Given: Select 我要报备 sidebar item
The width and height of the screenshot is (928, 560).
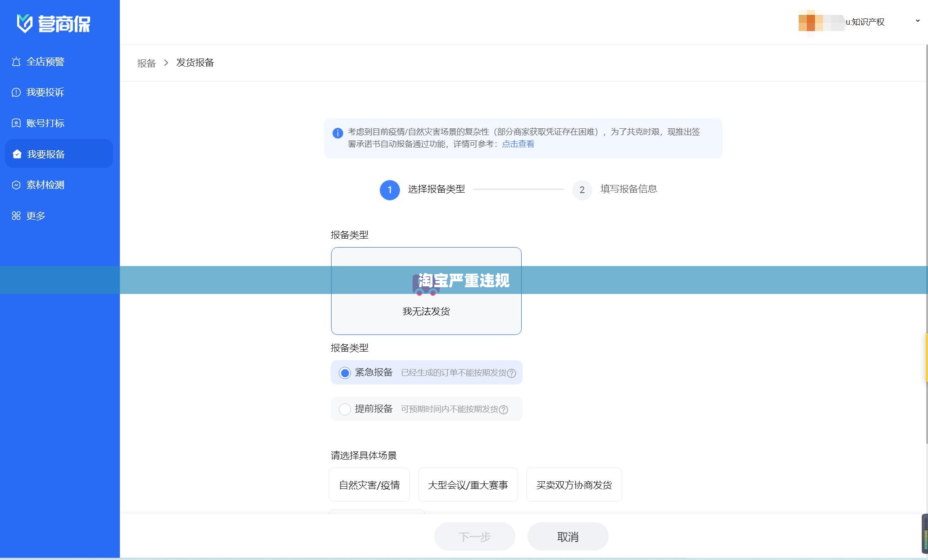Looking at the screenshot, I should point(59,154).
